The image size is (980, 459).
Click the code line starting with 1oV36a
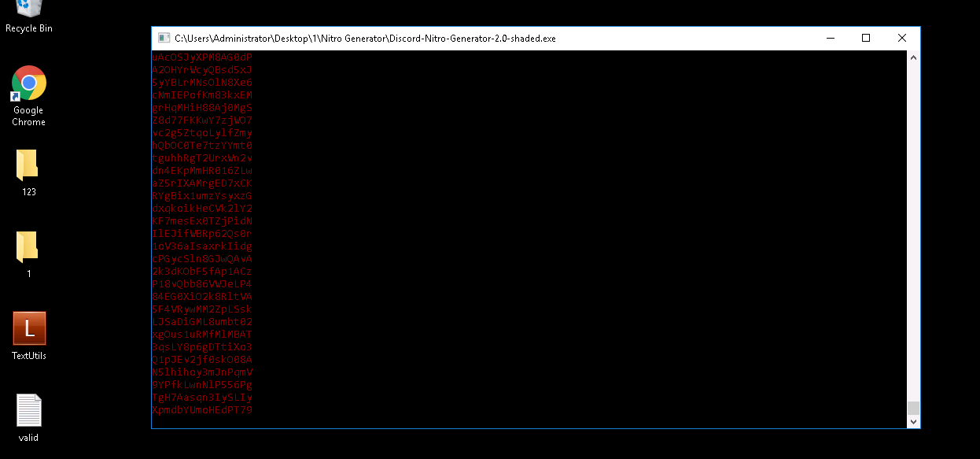(202, 246)
